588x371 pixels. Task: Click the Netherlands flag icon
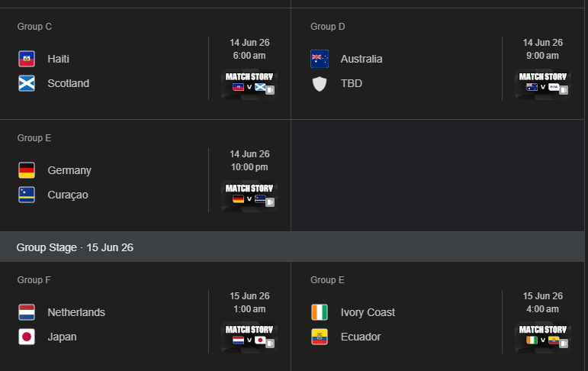click(27, 312)
